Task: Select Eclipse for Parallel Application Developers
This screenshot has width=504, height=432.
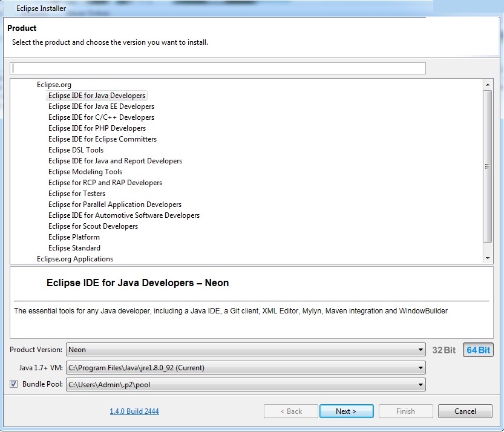Action: (115, 205)
